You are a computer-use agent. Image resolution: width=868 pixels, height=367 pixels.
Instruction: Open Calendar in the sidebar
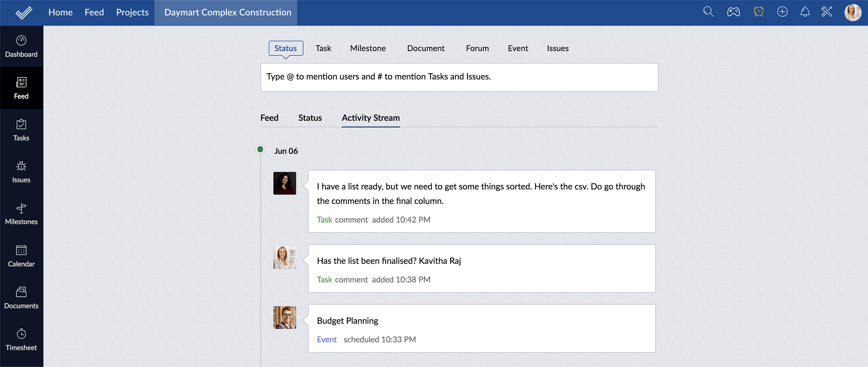[21, 256]
